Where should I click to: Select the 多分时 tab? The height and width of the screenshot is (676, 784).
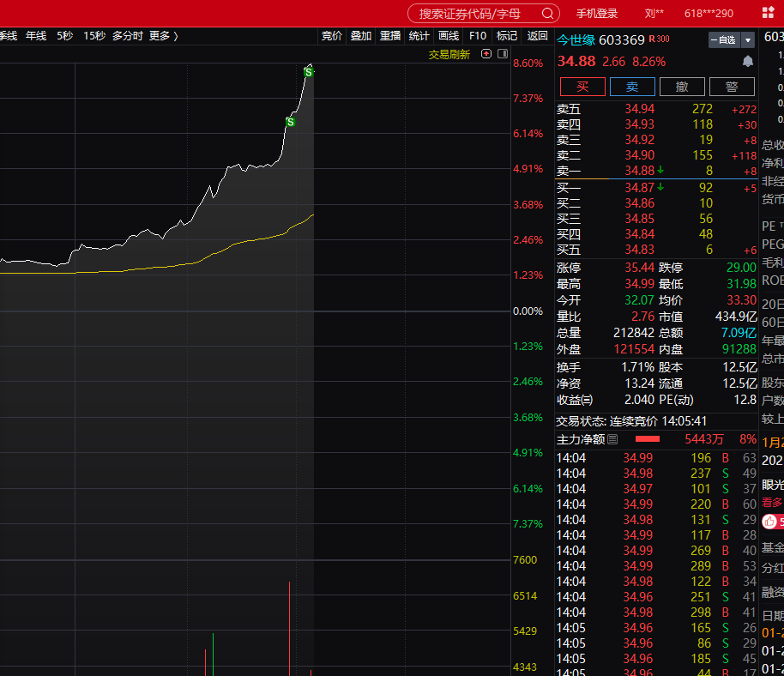click(x=128, y=36)
